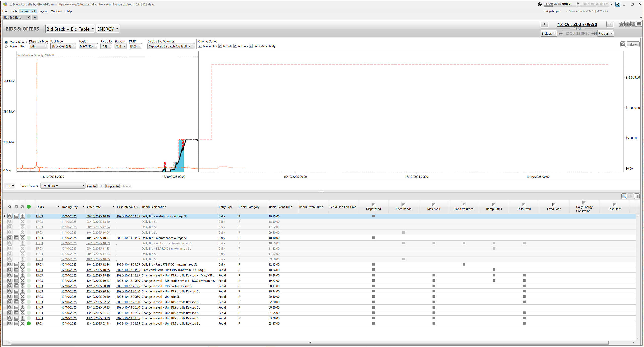This screenshot has width=644, height=347.
Task: Open the ENERGY commodity dropdown
Action: tap(108, 29)
